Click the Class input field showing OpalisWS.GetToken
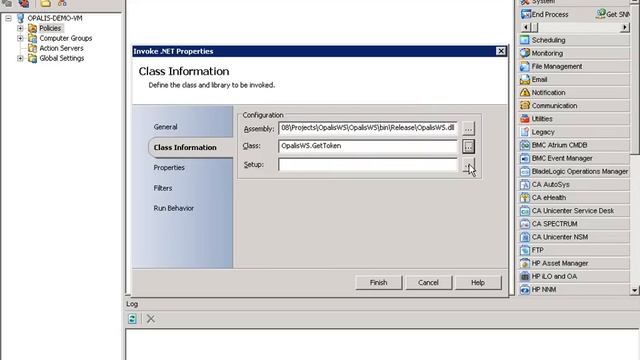640x360 pixels. [x=368, y=146]
